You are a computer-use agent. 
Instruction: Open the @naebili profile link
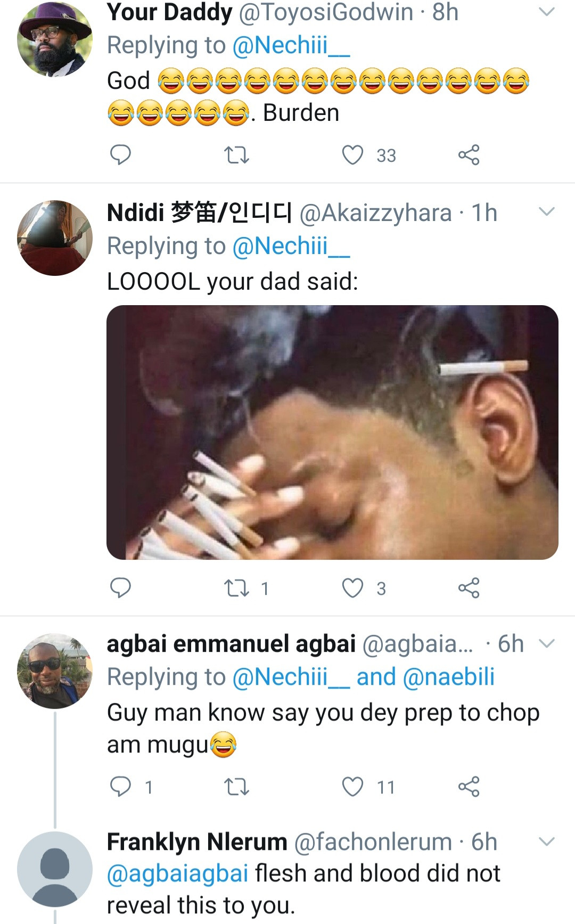tap(449, 677)
